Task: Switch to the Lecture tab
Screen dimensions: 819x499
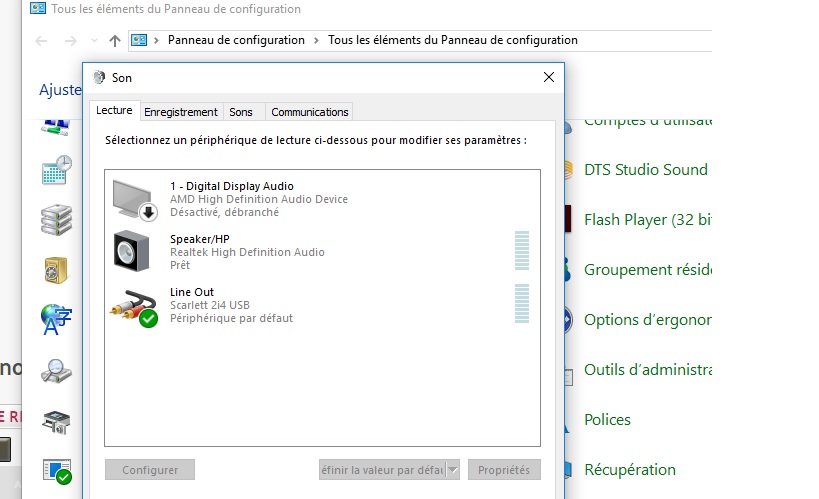Action: pos(114,110)
